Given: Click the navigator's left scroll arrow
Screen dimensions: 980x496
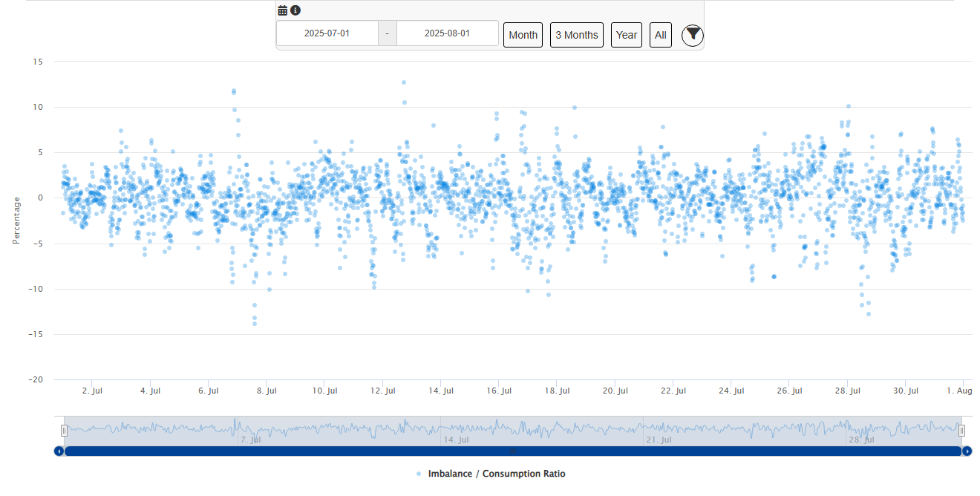Looking at the screenshot, I should [x=59, y=451].
